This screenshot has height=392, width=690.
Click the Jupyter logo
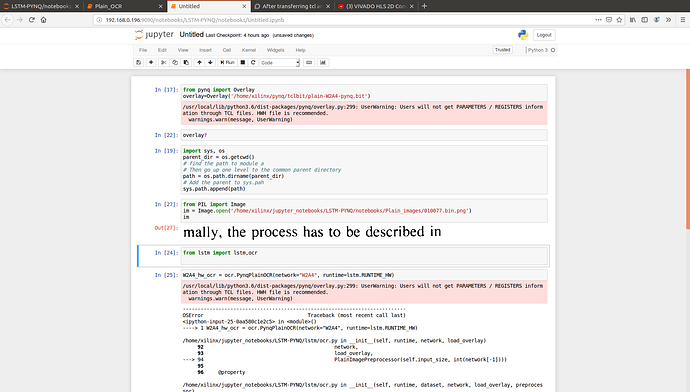154,35
